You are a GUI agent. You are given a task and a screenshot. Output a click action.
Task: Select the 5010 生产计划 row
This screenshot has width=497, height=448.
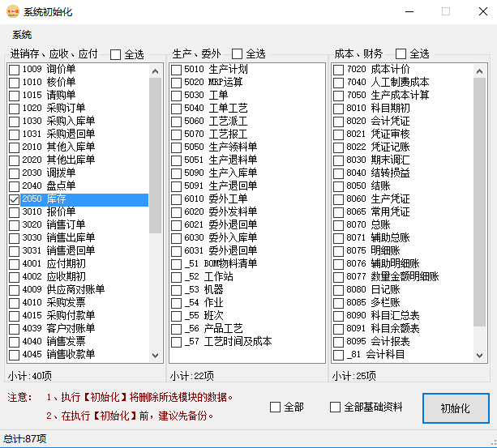pos(247,70)
